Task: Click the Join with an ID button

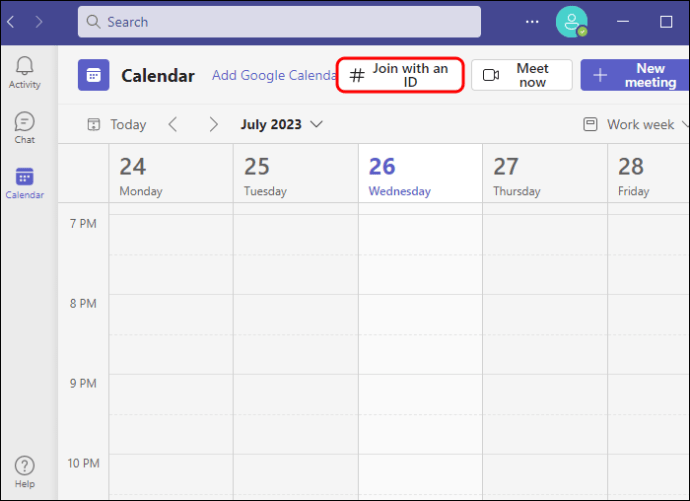Action: pos(400,75)
